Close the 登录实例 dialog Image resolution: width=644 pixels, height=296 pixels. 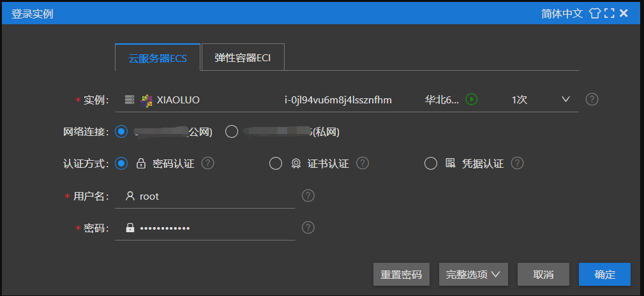624,13
